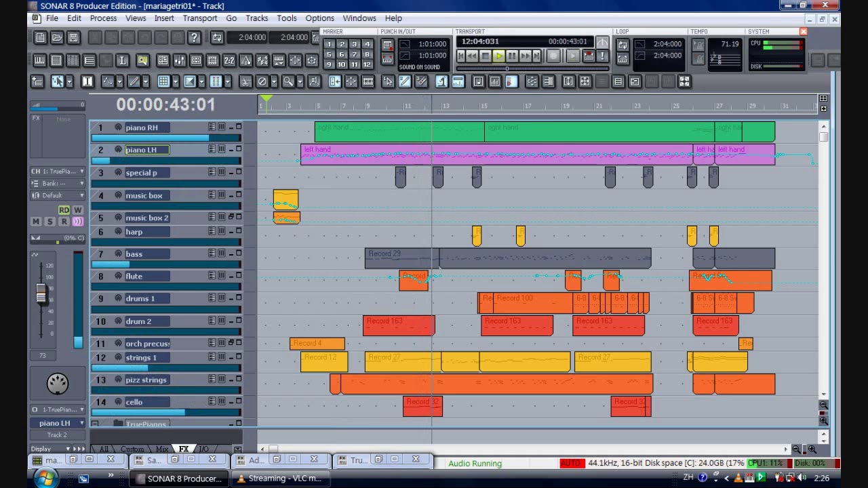Open the Process menu

(103, 18)
